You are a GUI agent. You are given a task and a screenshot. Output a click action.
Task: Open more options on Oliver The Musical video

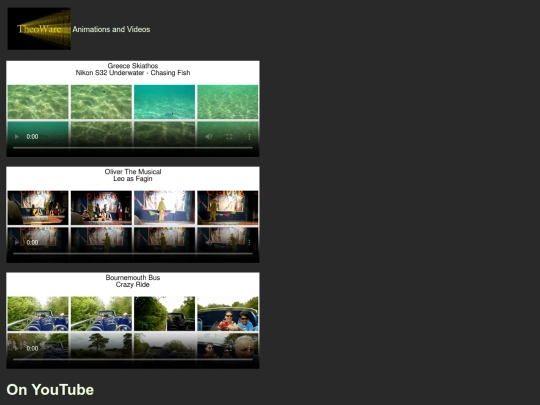point(249,242)
